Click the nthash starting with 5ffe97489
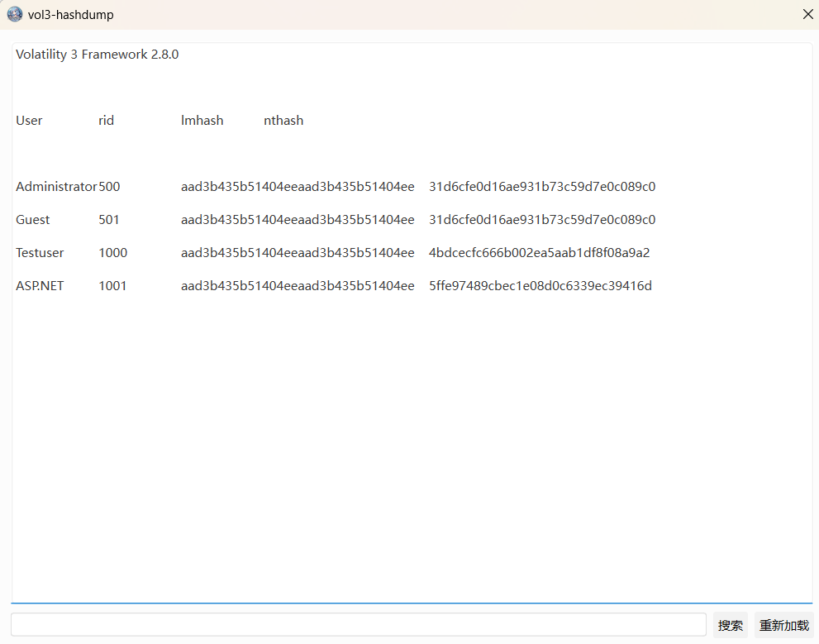 [540, 286]
